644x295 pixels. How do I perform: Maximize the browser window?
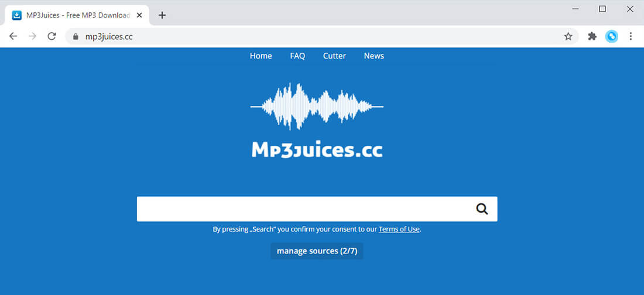coord(602,9)
